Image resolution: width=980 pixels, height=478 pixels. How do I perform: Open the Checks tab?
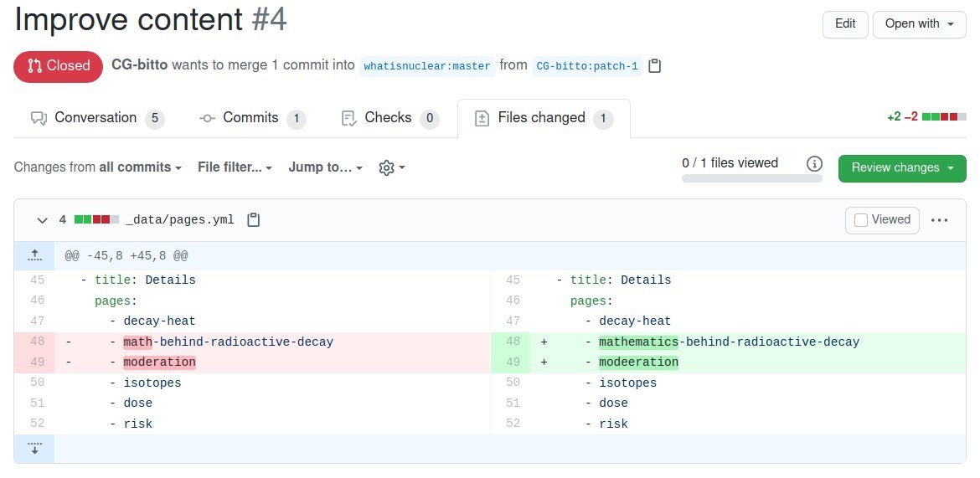pos(390,118)
